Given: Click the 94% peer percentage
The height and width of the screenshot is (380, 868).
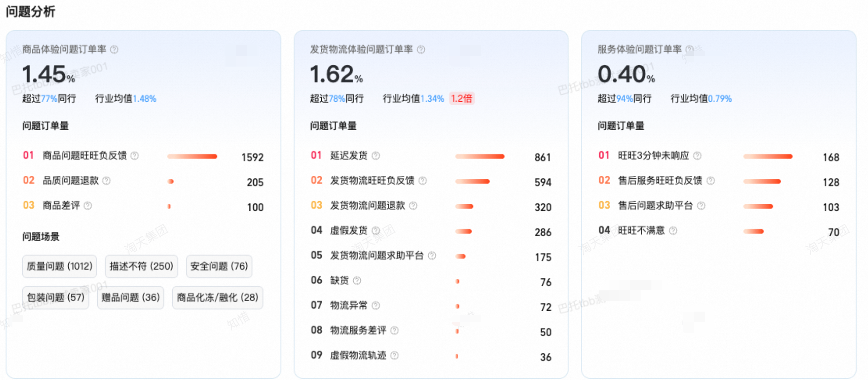Looking at the screenshot, I should click(624, 99).
